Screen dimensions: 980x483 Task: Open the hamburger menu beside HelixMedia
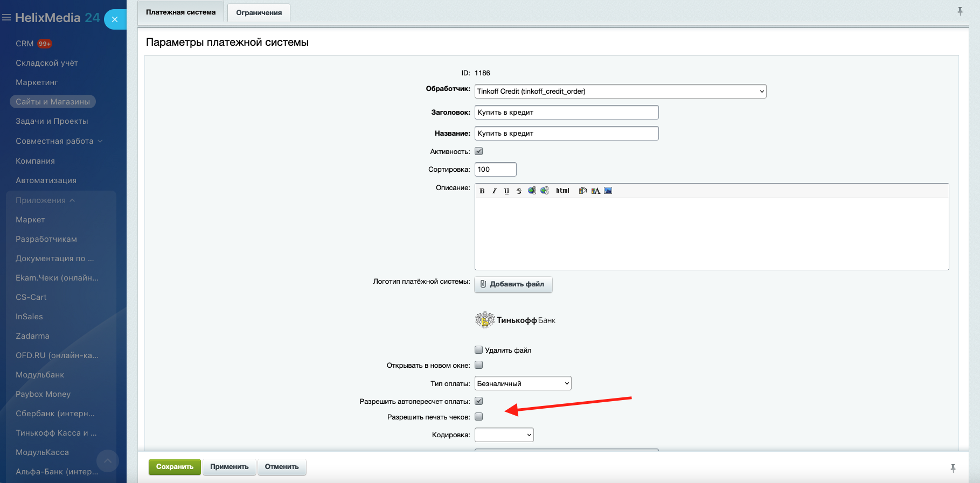pyautogui.click(x=6, y=18)
